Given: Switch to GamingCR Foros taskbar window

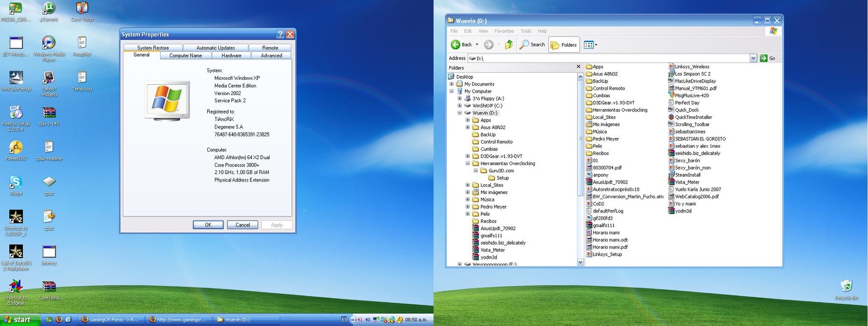Looking at the screenshot, I should point(111,320).
